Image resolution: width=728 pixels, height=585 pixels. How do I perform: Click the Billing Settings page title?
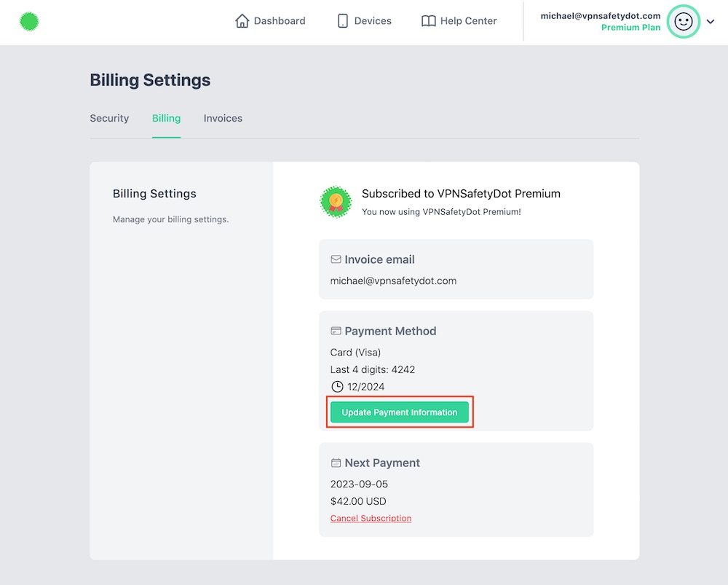tap(150, 80)
